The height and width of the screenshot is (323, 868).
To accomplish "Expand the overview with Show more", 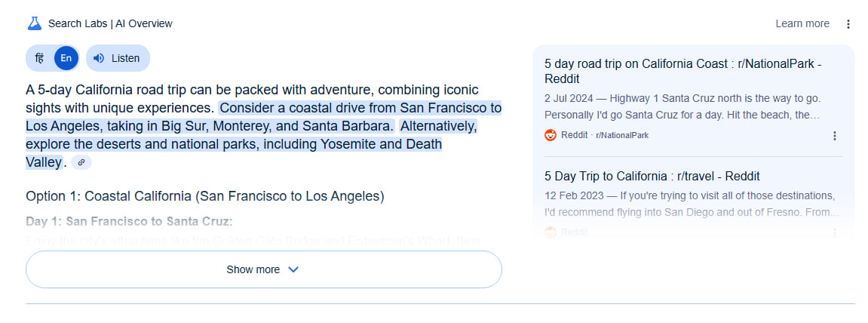I will (x=263, y=269).
